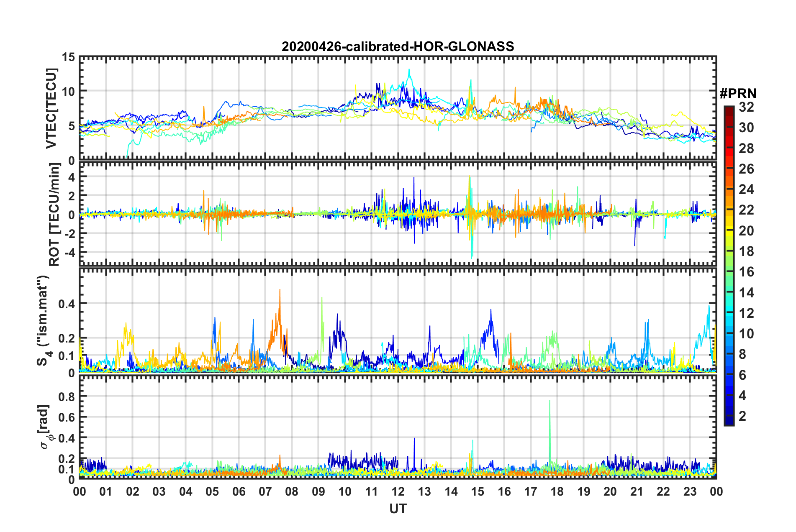Select the 28 tick label on colorbar
Image resolution: width=796 pixels, height=532 pixels.
(746, 148)
